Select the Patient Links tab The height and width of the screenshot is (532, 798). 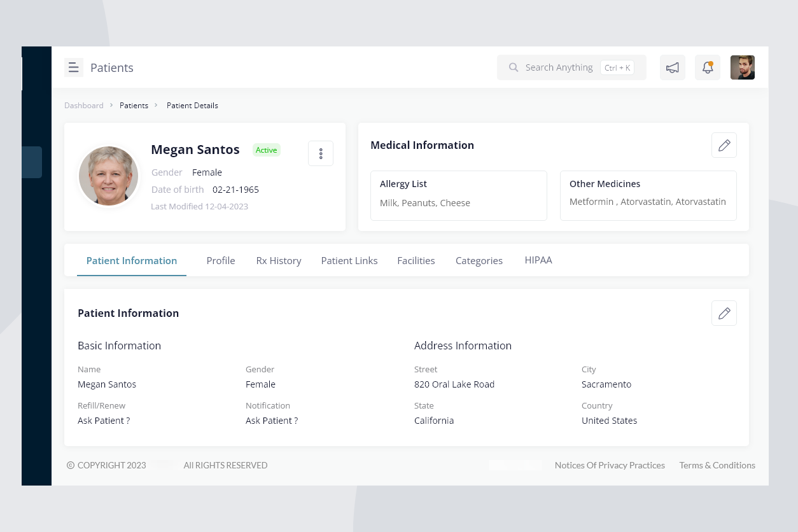coord(349,260)
